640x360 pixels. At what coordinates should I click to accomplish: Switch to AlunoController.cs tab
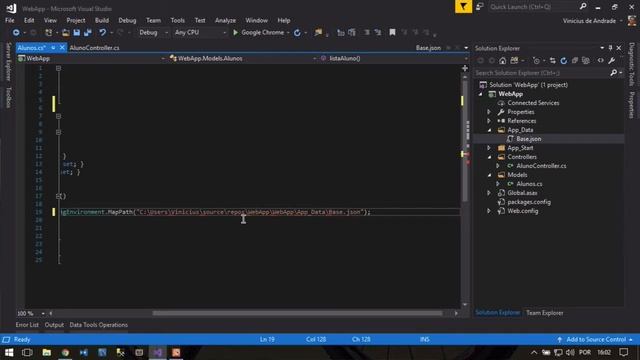click(x=94, y=48)
